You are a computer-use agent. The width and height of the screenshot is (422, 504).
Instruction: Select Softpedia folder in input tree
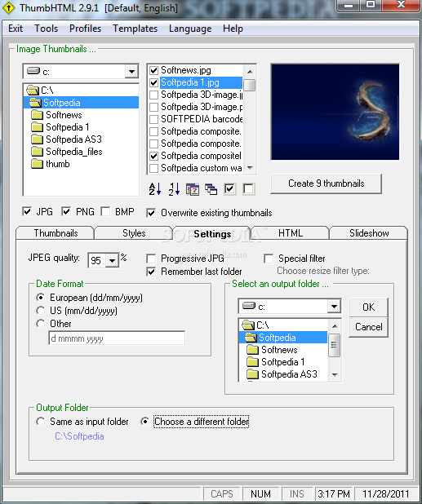(x=81, y=103)
